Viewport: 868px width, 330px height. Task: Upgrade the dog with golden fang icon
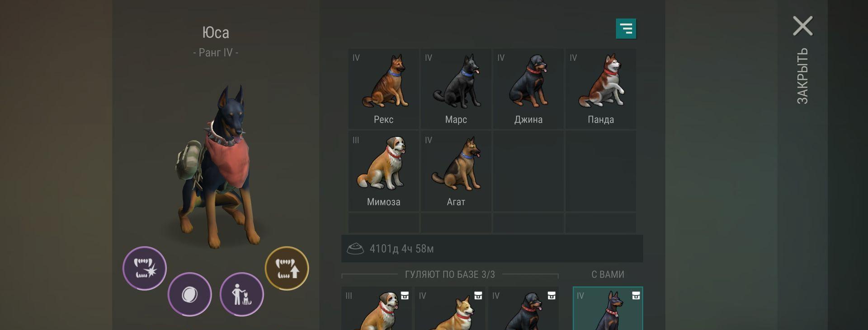coord(287,268)
